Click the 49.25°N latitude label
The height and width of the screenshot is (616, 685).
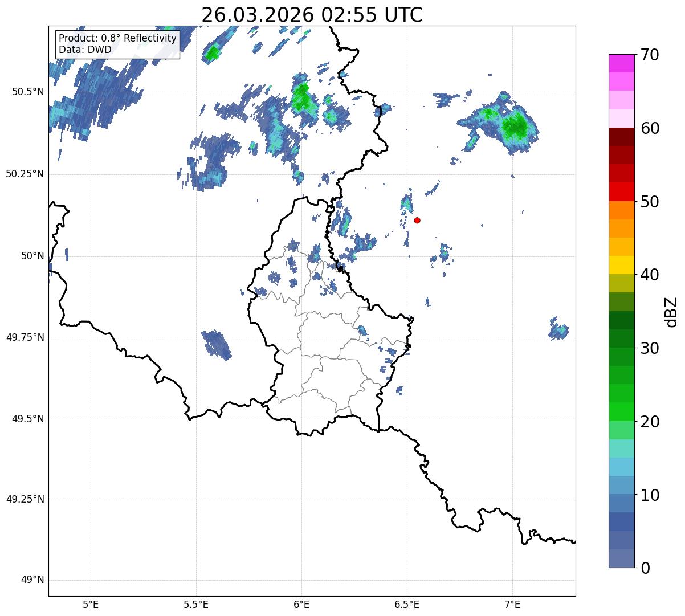[25, 499]
